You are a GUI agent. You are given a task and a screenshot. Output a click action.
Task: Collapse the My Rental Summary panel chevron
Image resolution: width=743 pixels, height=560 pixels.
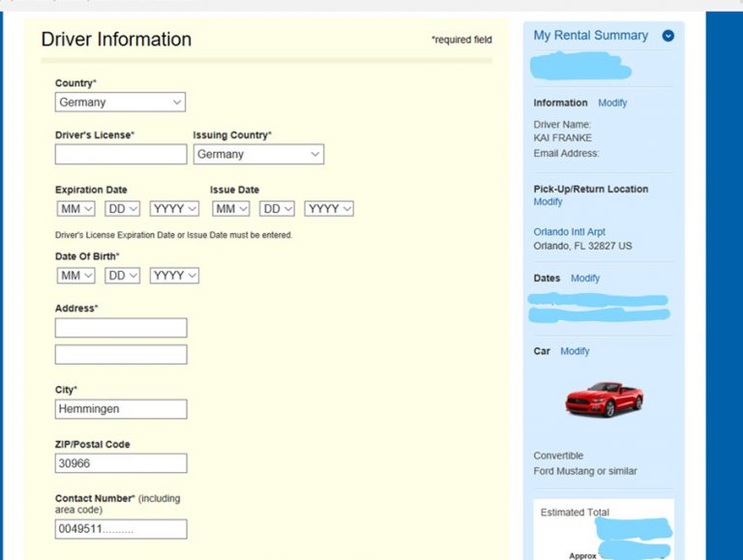click(669, 36)
